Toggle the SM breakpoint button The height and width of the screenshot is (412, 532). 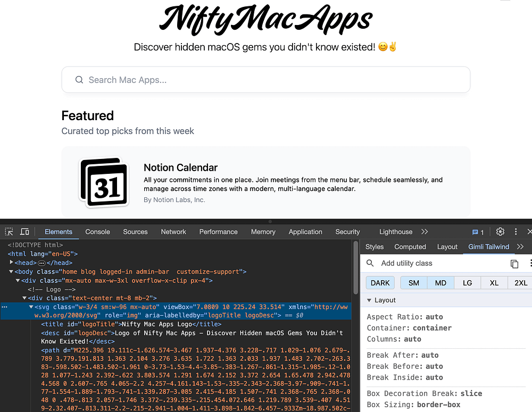[413, 283]
